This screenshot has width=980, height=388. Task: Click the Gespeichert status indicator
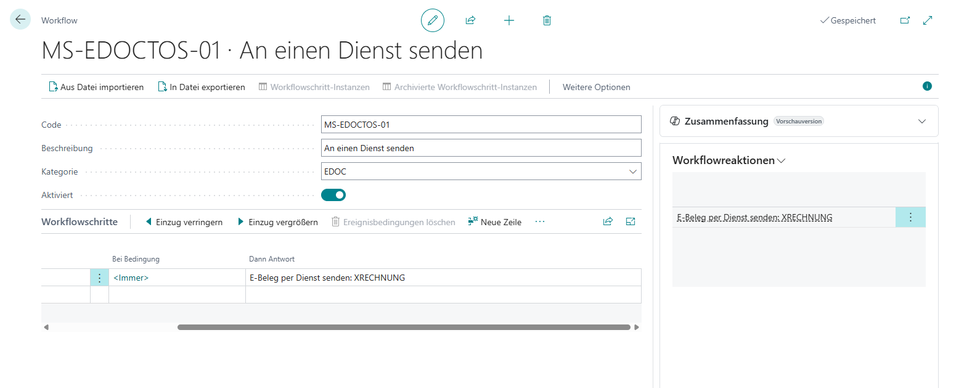847,20
